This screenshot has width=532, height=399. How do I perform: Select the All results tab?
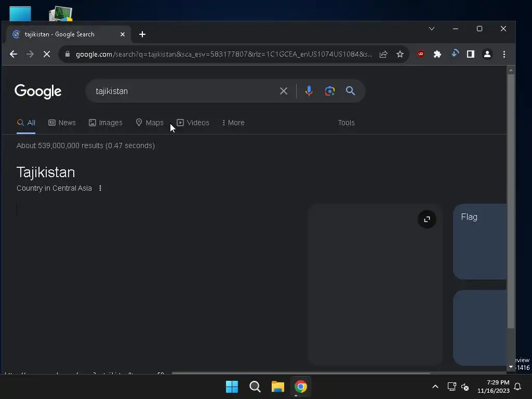point(26,123)
